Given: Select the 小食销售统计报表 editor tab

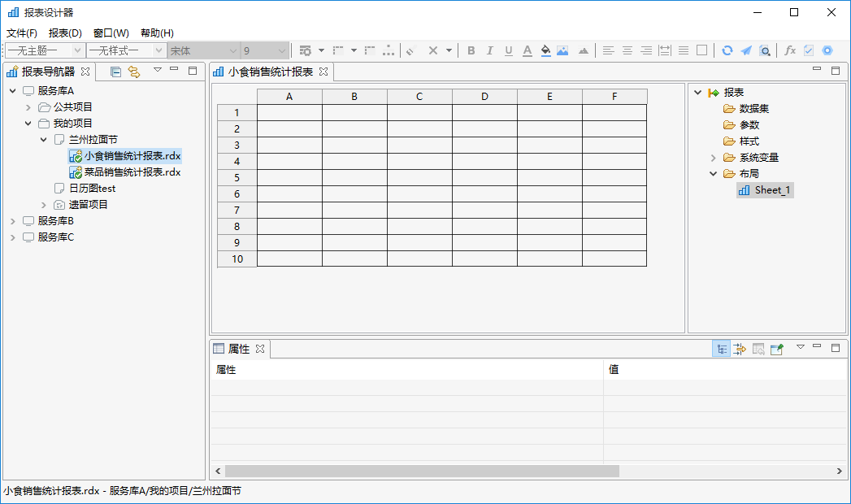Looking at the screenshot, I should click(271, 72).
